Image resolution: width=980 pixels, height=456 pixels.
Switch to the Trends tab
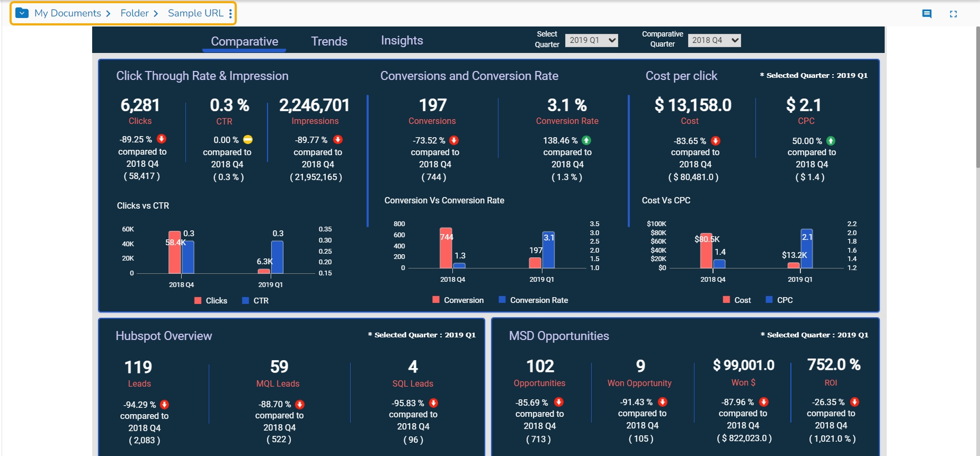pyautogui.click(x=329, y=41)
